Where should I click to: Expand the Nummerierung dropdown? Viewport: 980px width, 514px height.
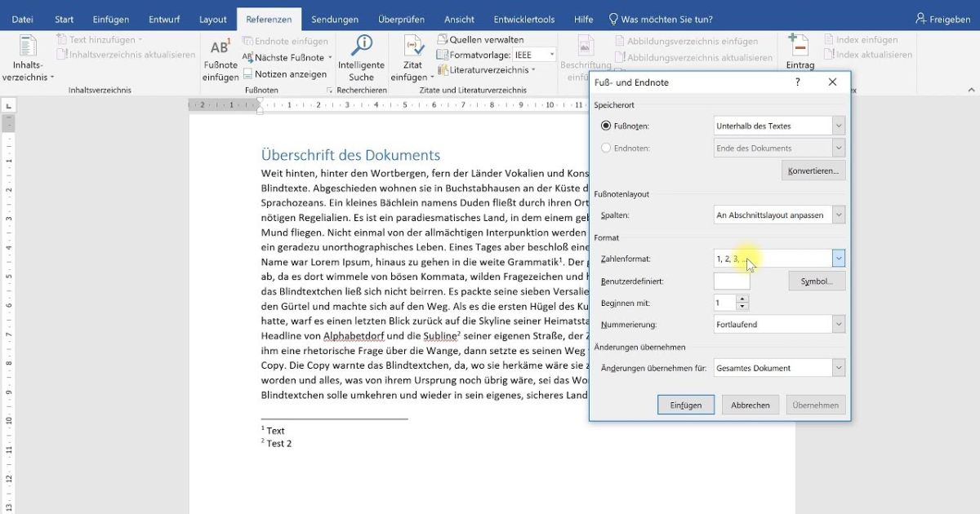[838, 324]
